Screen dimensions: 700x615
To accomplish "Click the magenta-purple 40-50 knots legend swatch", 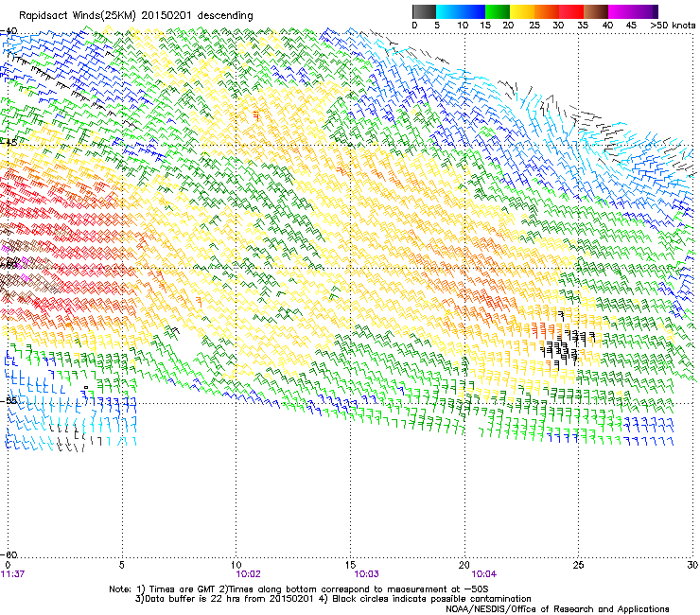I will pyautogui.click(x=633, y=11).
